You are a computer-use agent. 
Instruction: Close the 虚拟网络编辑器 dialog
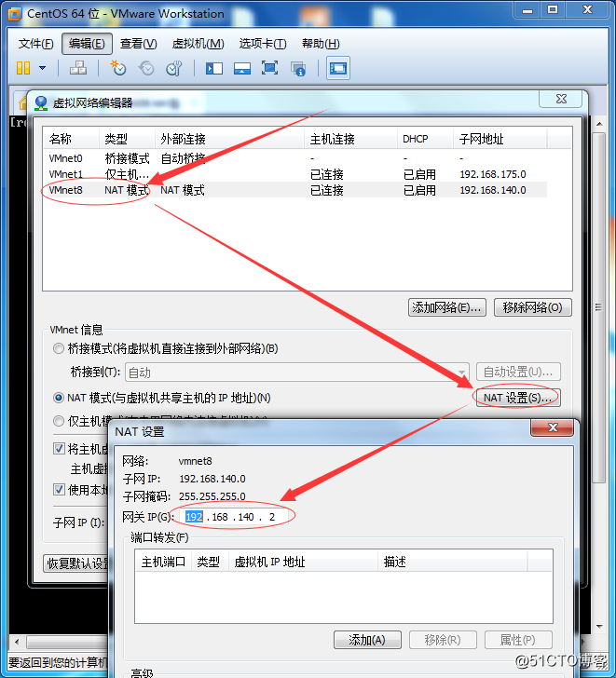(561, 99)
